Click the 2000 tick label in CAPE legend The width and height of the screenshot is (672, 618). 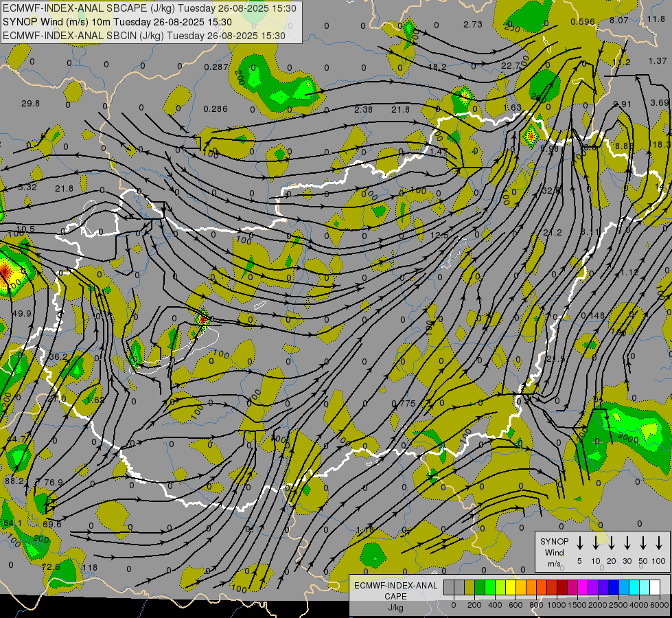tap(598, 605)
